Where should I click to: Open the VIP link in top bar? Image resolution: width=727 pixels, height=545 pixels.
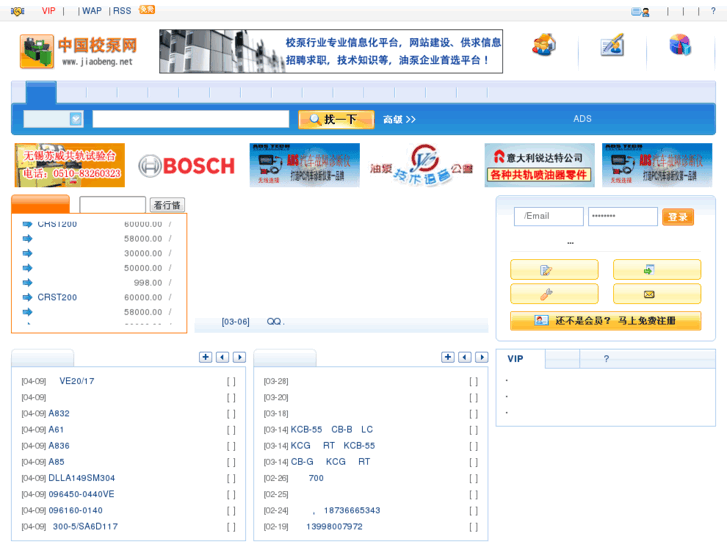pyautogui.click(x=48, y=11)
